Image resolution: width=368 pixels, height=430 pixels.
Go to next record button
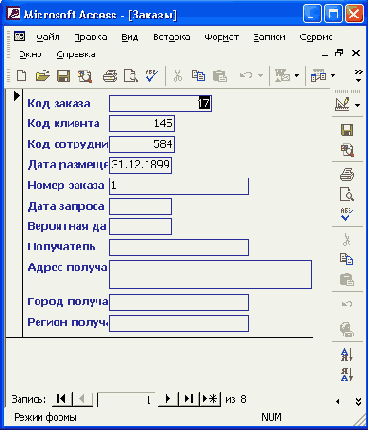click(168, 399)
